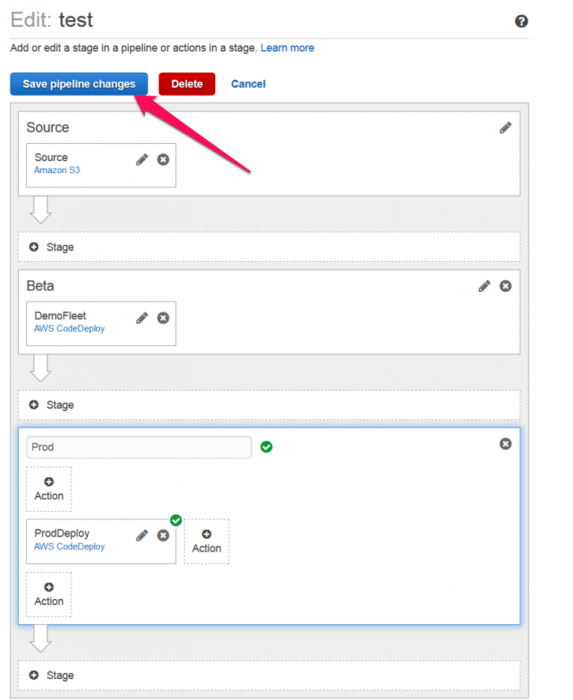Delete the Beta stage
This screenshot has width=573, height=700.
(505, 286)
